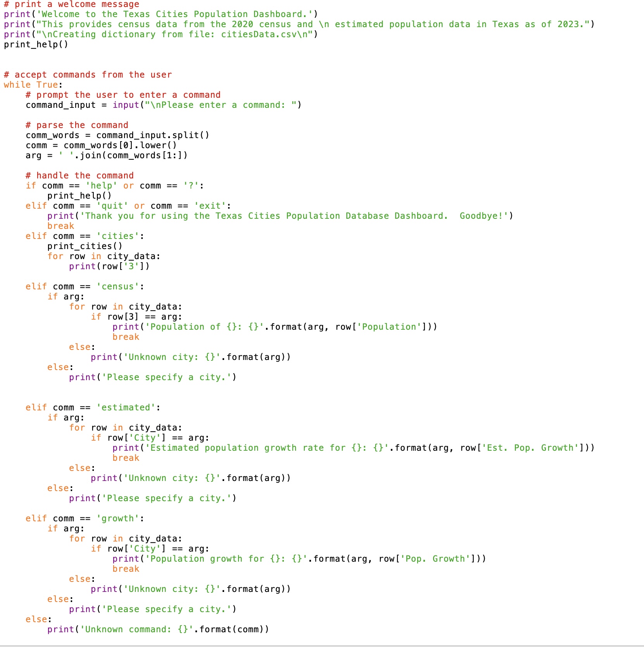Click the 'Unknown command: {}' print line
Screen dimensions: 644x647
point(158,629)
